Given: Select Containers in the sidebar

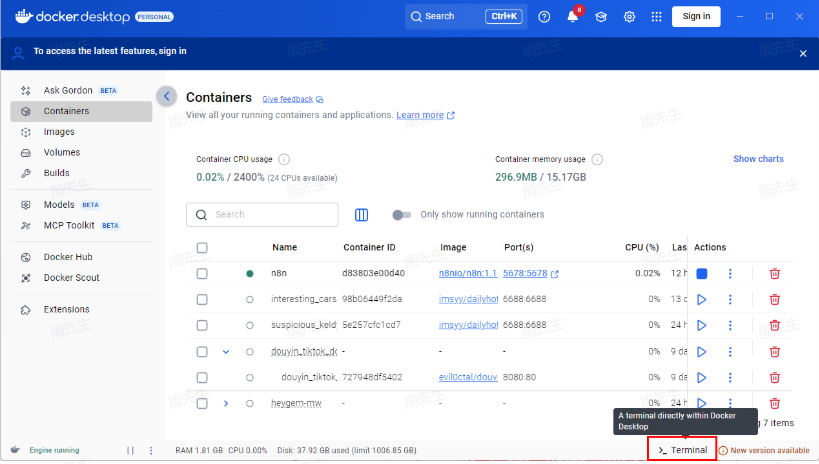Looking at the screenshot, I should tap(81, 111).
